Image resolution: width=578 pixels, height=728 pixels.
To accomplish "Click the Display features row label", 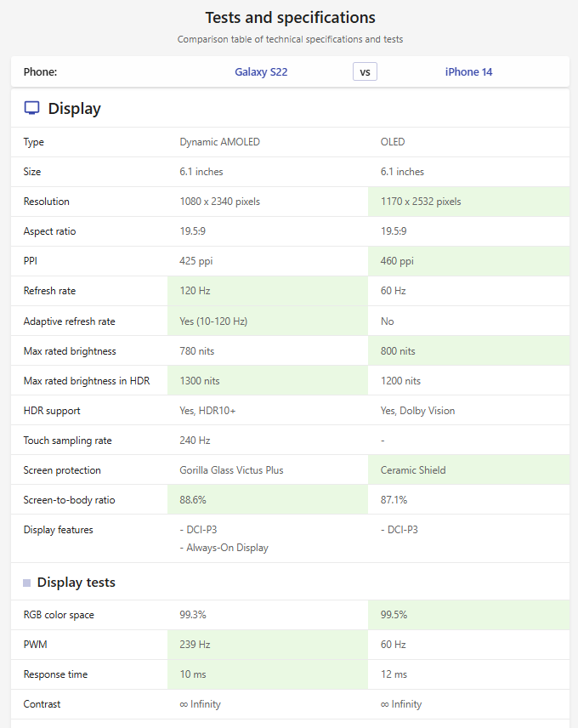I will pos(59,530).
